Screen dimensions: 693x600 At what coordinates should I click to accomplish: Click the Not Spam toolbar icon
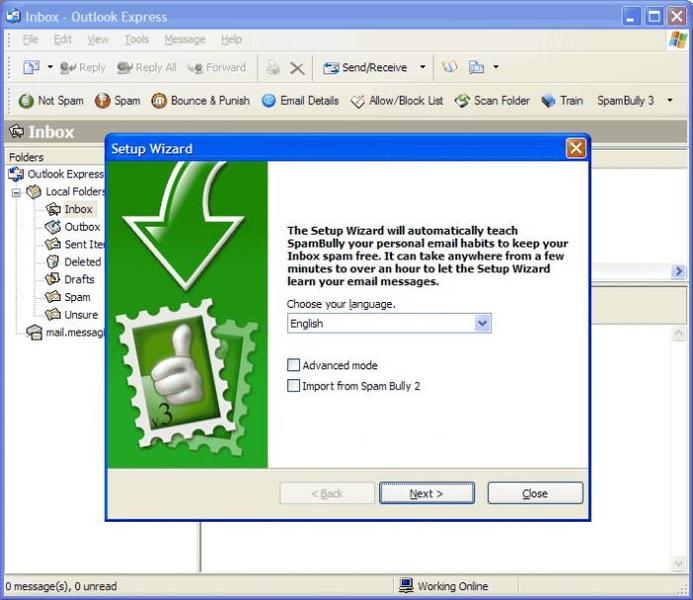tap(27, 101)
